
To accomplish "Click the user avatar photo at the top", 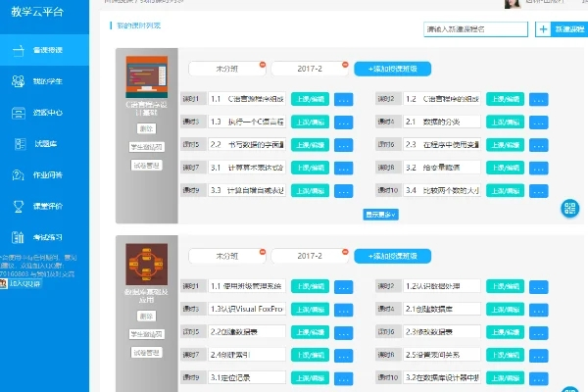I will point(513,3).
